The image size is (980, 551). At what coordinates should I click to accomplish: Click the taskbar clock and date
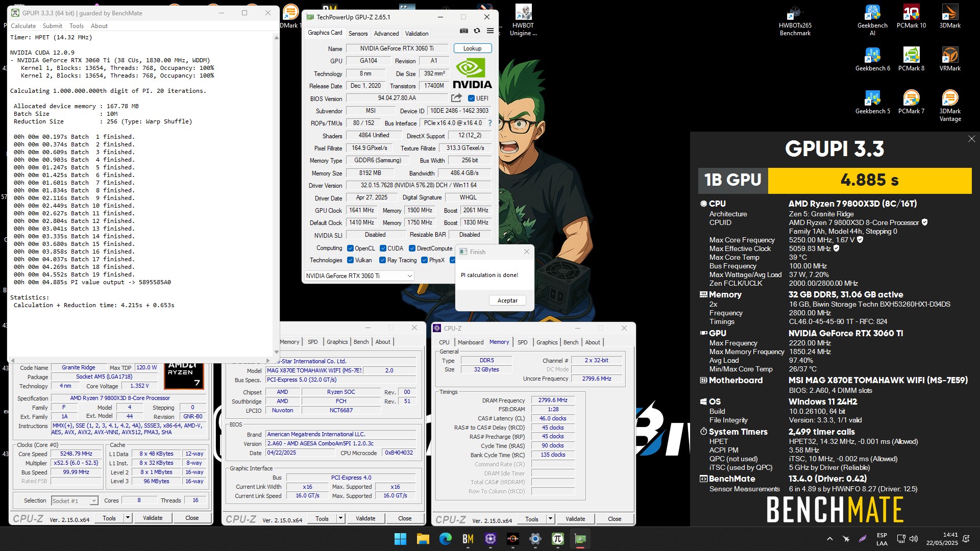942,539
